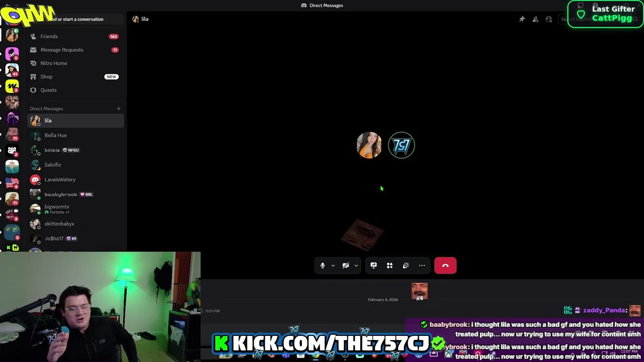Open the soundboard icon

[406, 265]
